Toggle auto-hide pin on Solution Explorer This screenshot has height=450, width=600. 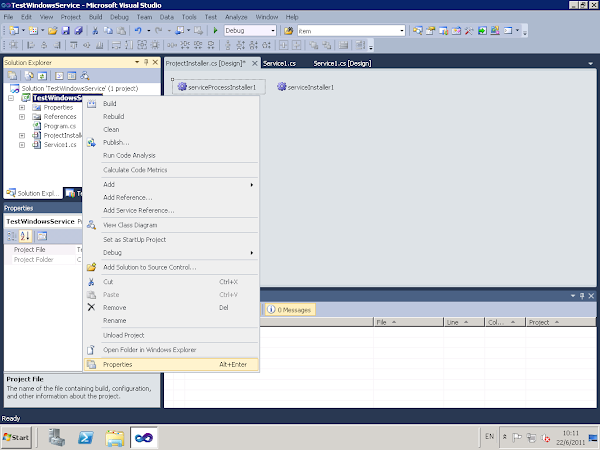(146, 62)
